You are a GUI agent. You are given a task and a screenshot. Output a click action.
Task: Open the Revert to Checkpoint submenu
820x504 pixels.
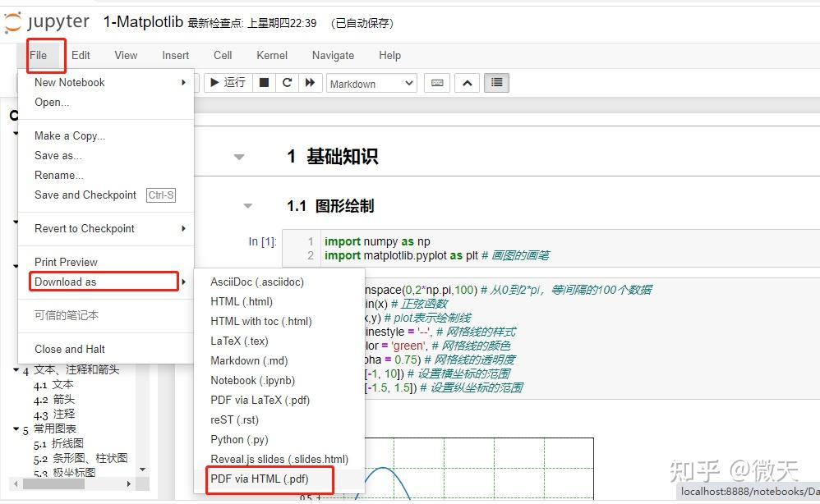85,228
